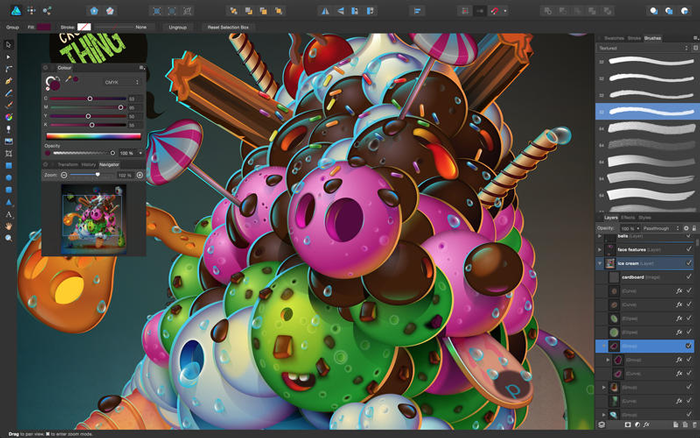700x438 pixels.
Task: Switch to Designer persona icon
Action: pos(16,11)
